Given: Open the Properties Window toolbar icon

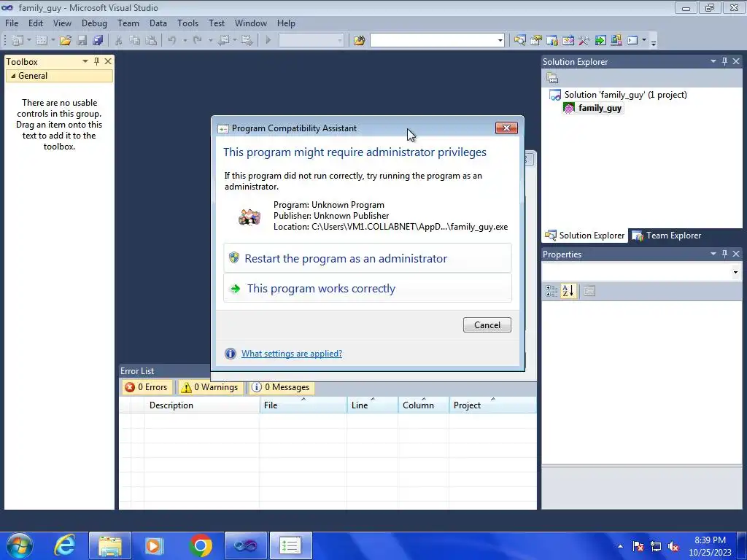Looking at the screenshot, I should (x=536, y=41).
